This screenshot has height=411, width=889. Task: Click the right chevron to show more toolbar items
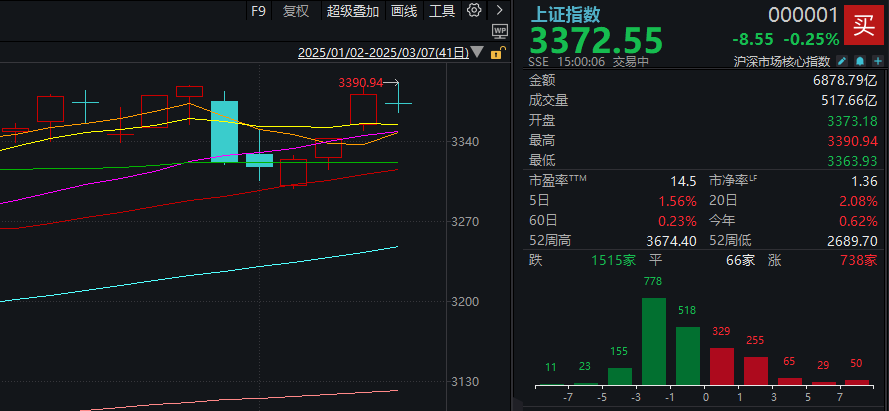499,10
